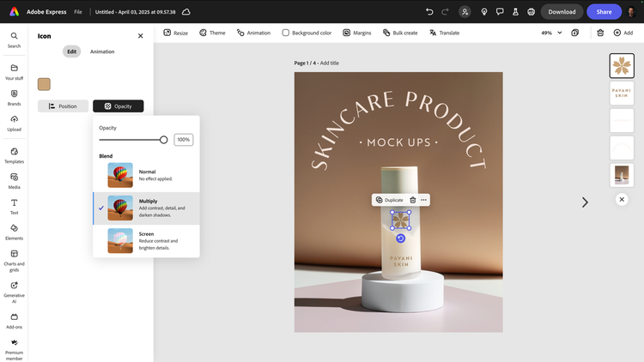Delete the selected icon with trash button

click(412, 200)
